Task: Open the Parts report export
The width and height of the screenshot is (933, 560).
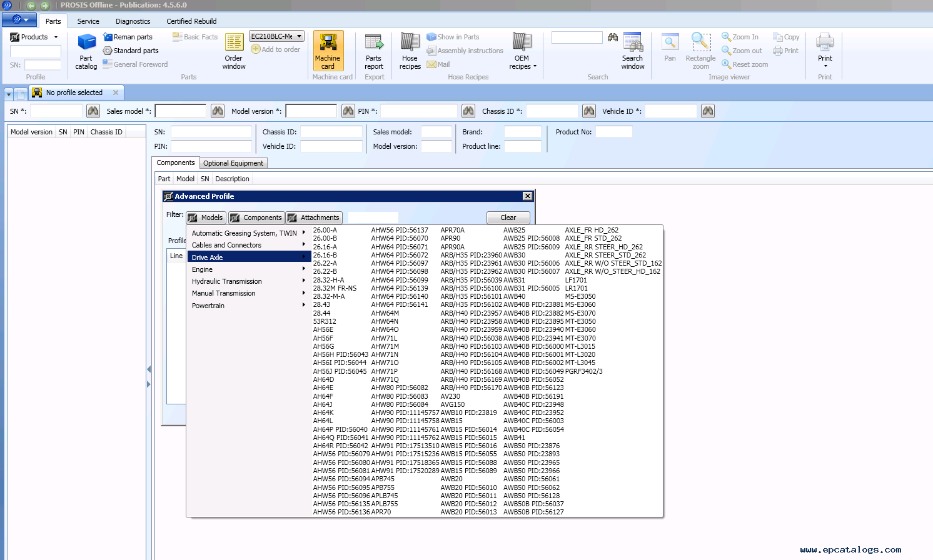Action: [x=374, y=51]
